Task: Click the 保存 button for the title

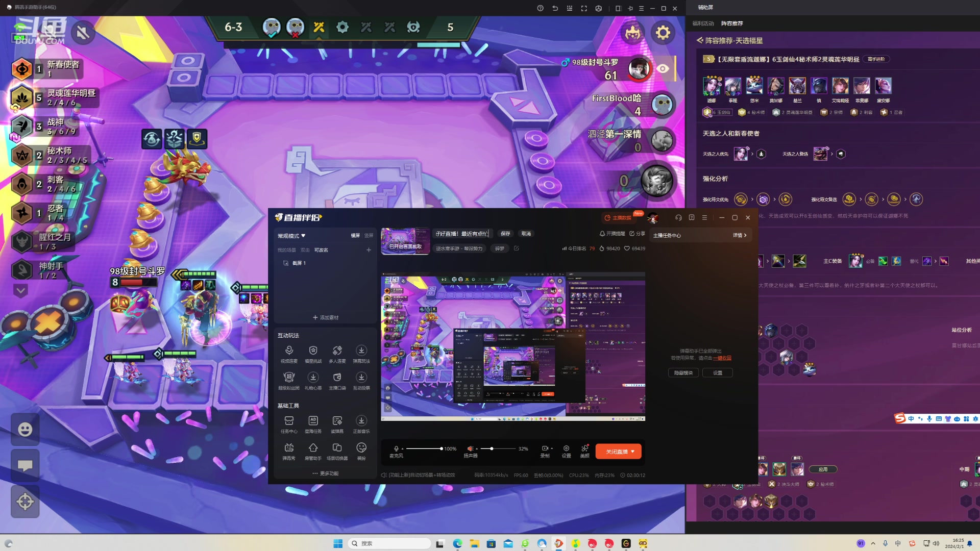Action: (505, 234)
